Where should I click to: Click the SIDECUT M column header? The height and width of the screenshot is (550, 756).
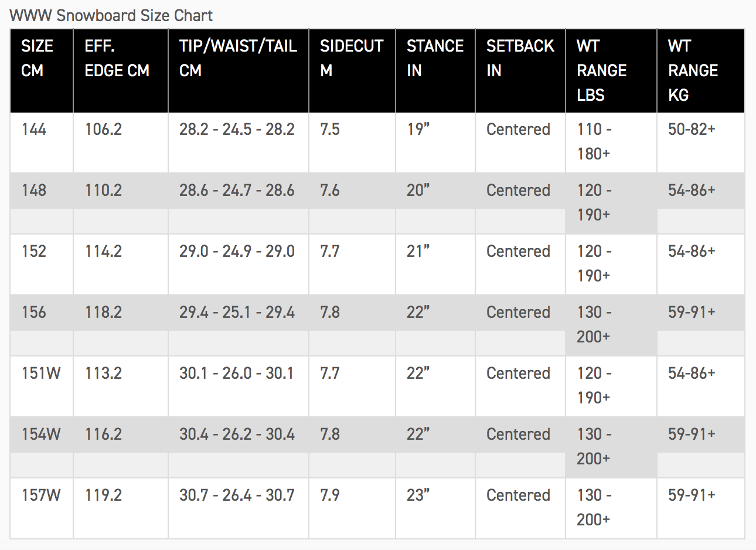tap(351, 58)
